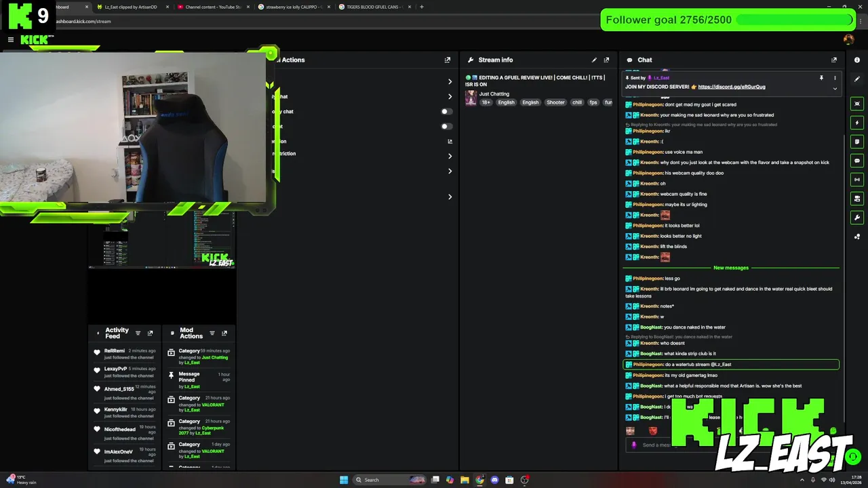Viewport: 868px width, 488px height.
Task: Pop out the Activity Feed panel
Action: point(150,333)
